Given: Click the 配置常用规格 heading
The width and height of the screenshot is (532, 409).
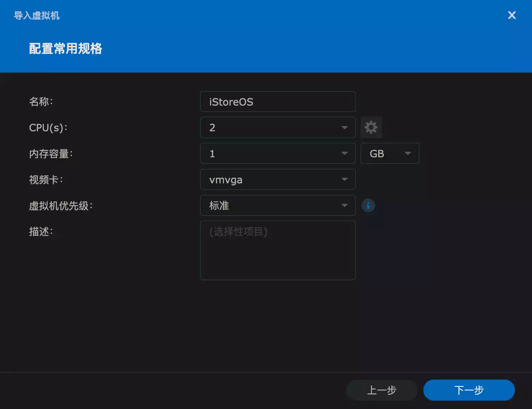Looking at the screenshot, I should pos(65,49).
